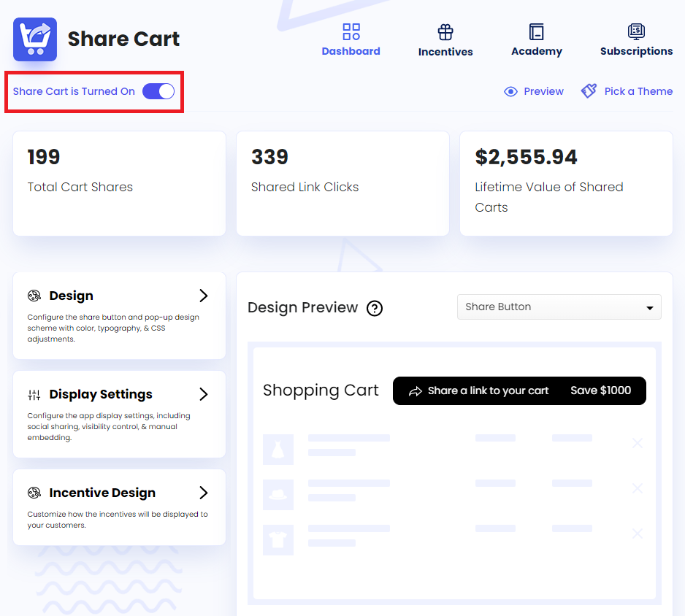
Task: Expand the Display Settings chevron
Action: [x=204, y=393]
